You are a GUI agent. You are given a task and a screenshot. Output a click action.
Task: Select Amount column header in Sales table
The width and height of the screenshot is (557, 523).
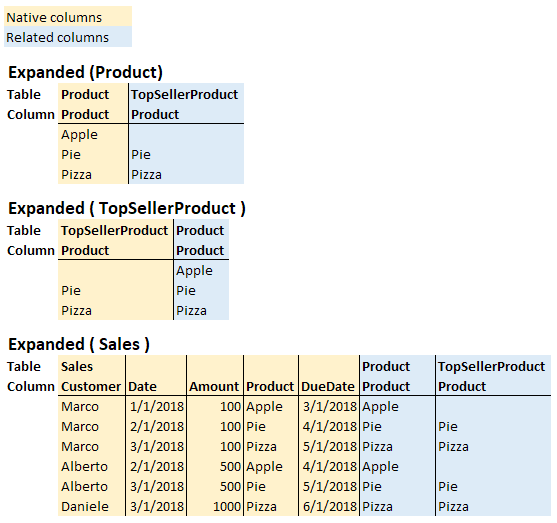[x=215, y=386]
